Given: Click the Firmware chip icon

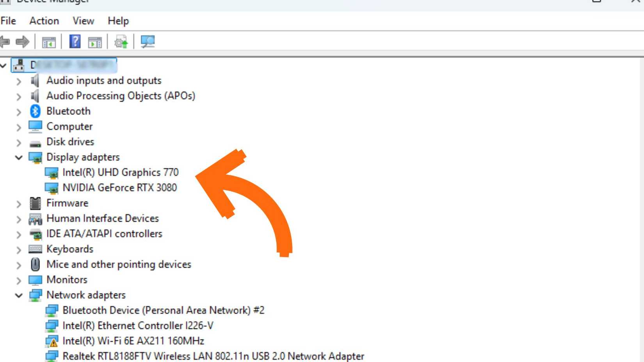Looking at the screenshot, I should (35, 203).
